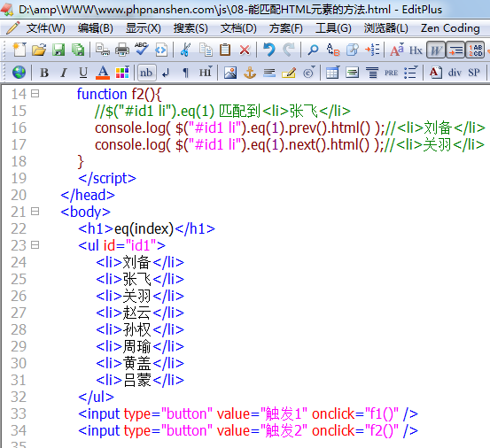Open the 工具(G) menu
The width and height of the screenshot is (490, 448).
[x=333, y=28]
